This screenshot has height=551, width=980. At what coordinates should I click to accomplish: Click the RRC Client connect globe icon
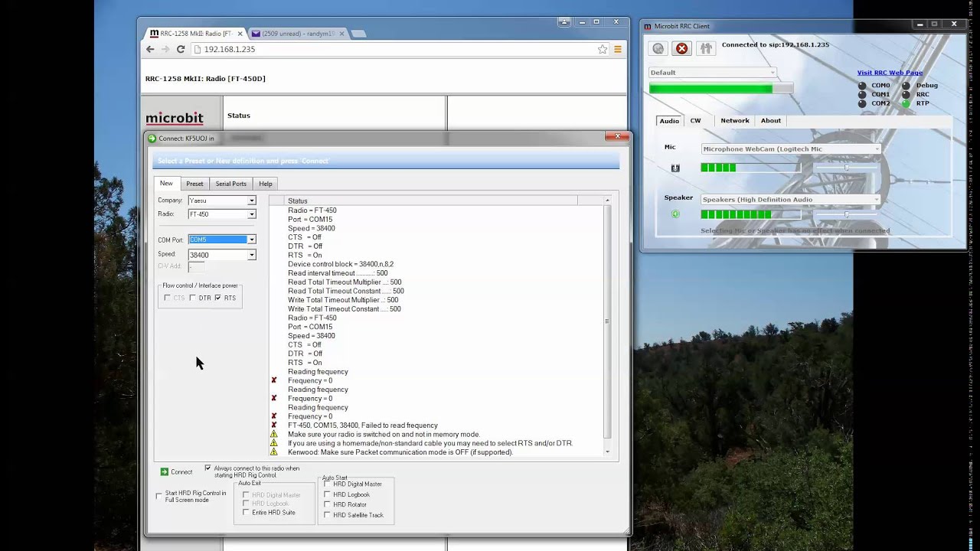pos(658,48)
